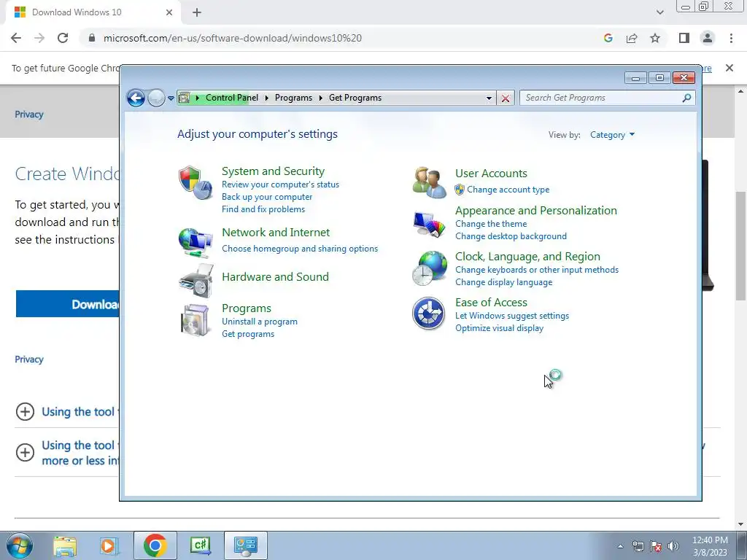Click the Control Panel breadcrumb
This screenshot has width=747, height=560.
tap(231, 98)
